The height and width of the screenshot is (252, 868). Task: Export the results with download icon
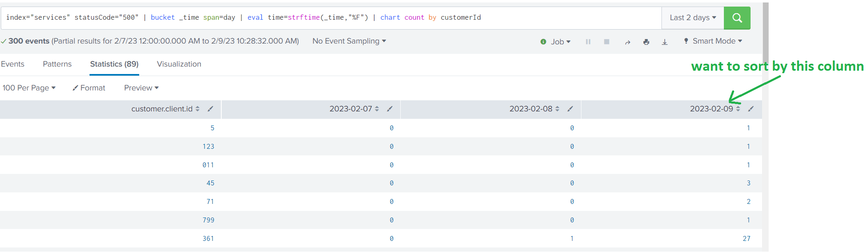tap(665, 42)
